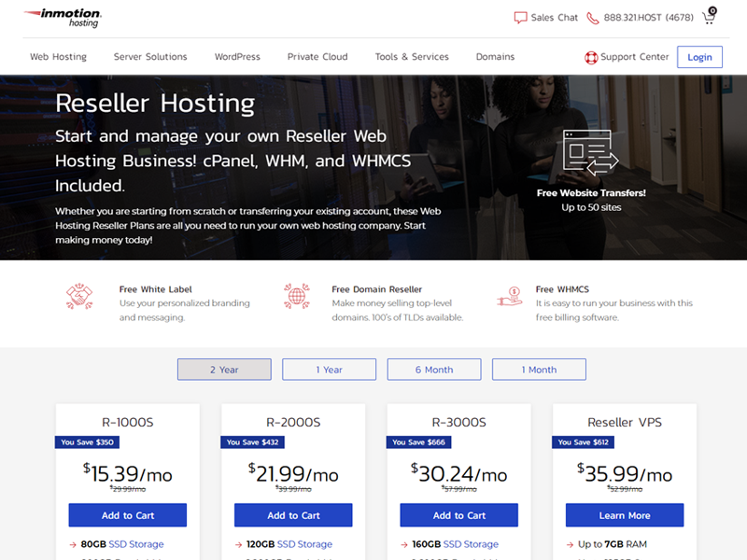
Task: Open the Server Solutions menu
Action: 150,57
